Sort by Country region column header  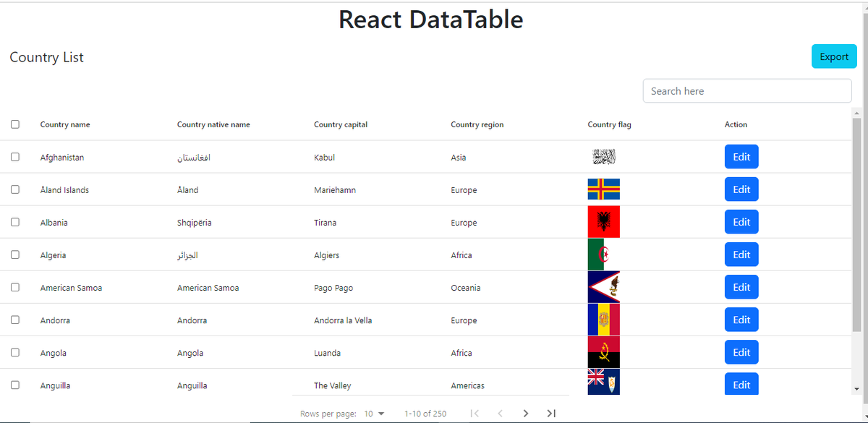[x=477, y=124]
